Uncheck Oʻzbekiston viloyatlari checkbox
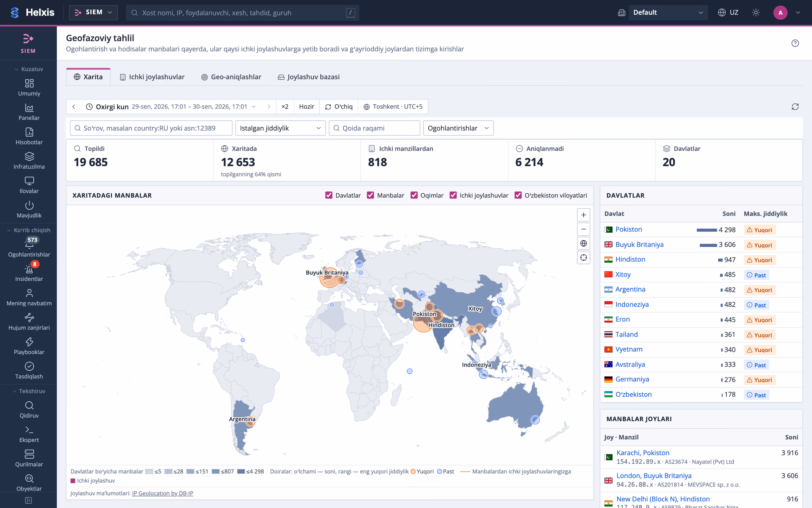 click(x=518, y=195)
